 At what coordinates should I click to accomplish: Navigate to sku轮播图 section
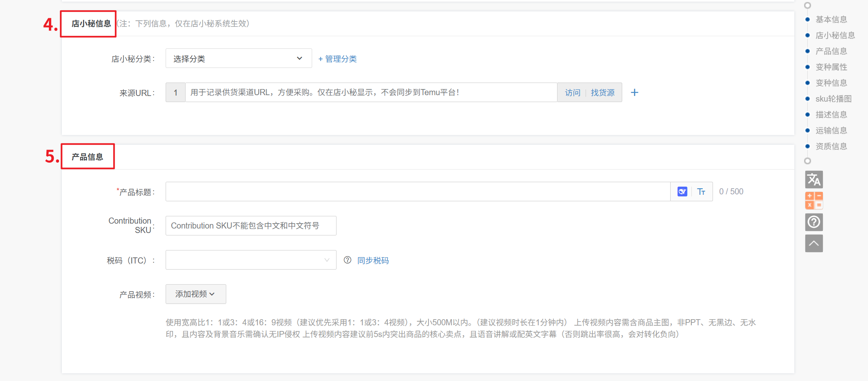click(x=833, y=99)
